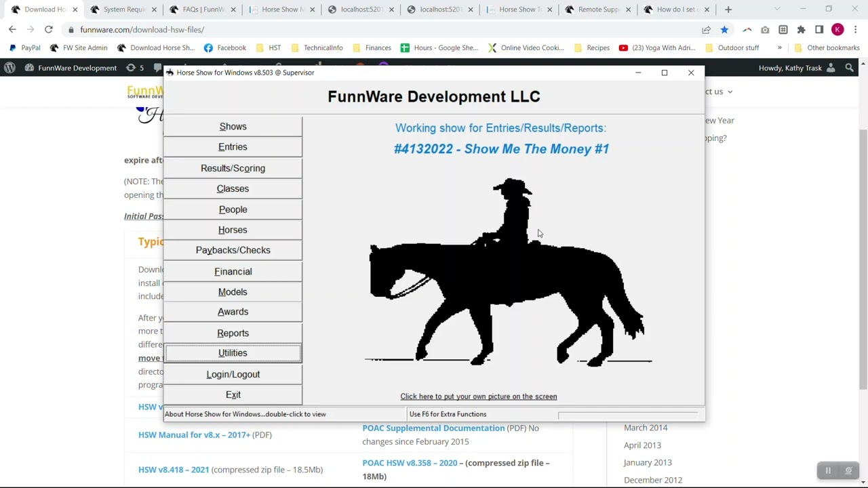Image resolution: width=868 pixels, height=488 pixels.
Task: Open the HSW Manual for v8.x PDF link
Action: tap(194, 435)
